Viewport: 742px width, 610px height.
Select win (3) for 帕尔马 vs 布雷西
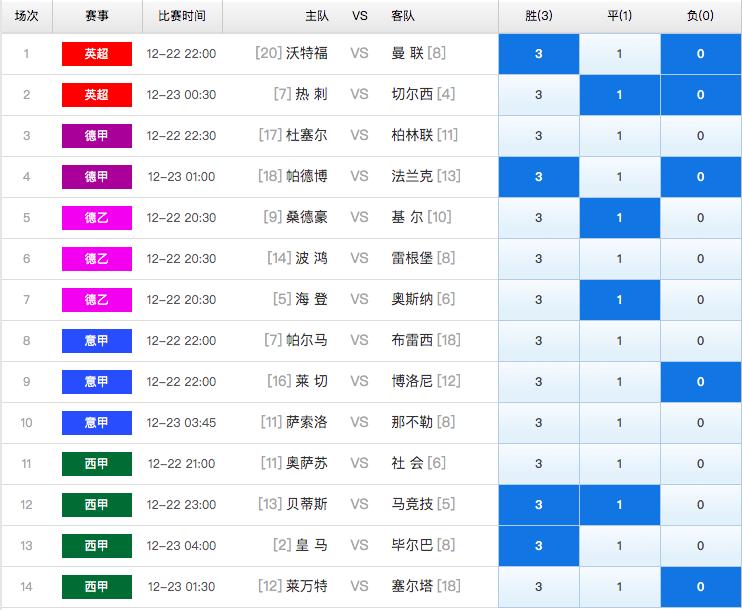pos(539,341)
